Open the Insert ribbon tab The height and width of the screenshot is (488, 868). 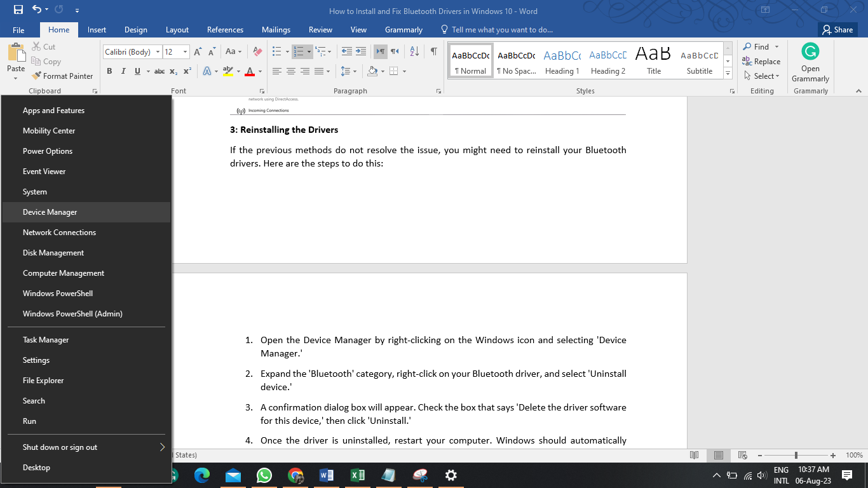click(97, 30)
